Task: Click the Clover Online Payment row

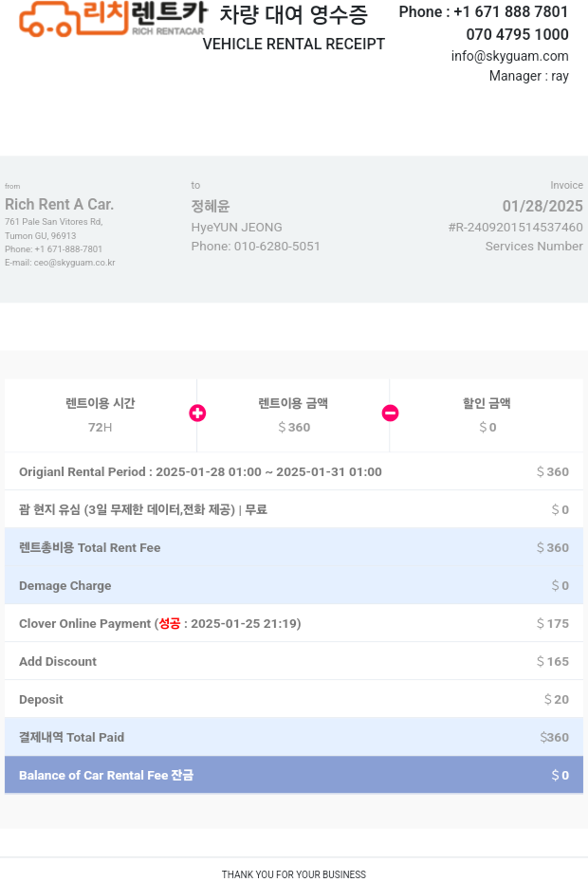Action: (x=294, y=624)
